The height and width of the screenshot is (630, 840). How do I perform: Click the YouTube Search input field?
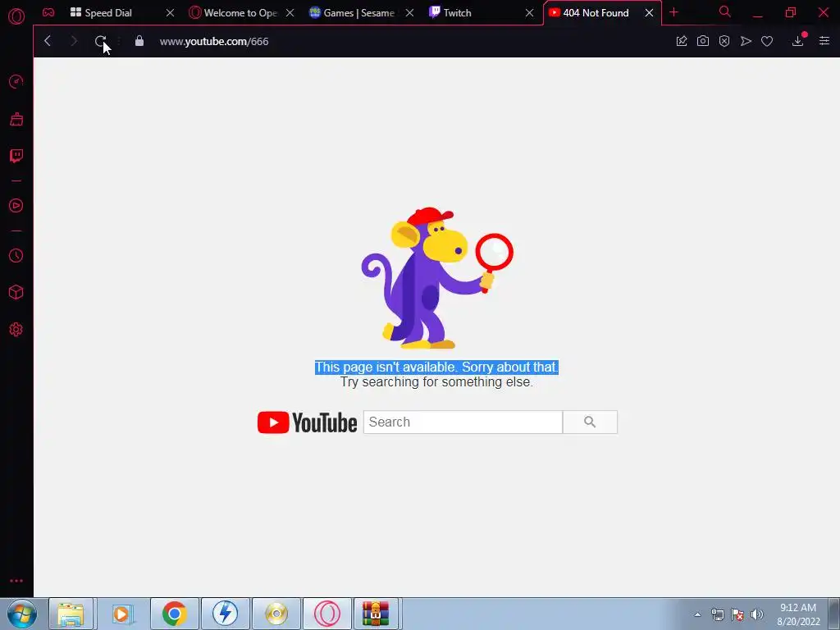[463, 422]
